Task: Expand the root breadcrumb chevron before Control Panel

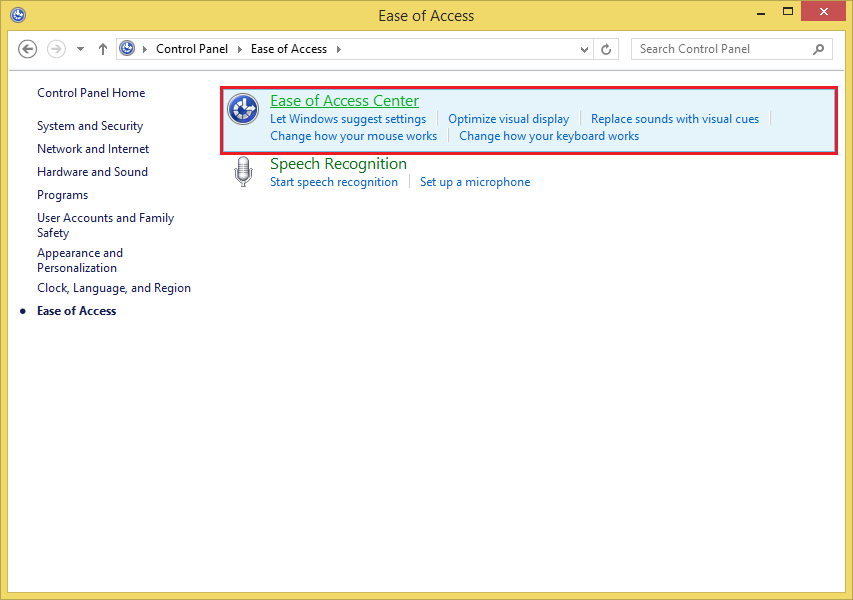Action: click(145, 49)
